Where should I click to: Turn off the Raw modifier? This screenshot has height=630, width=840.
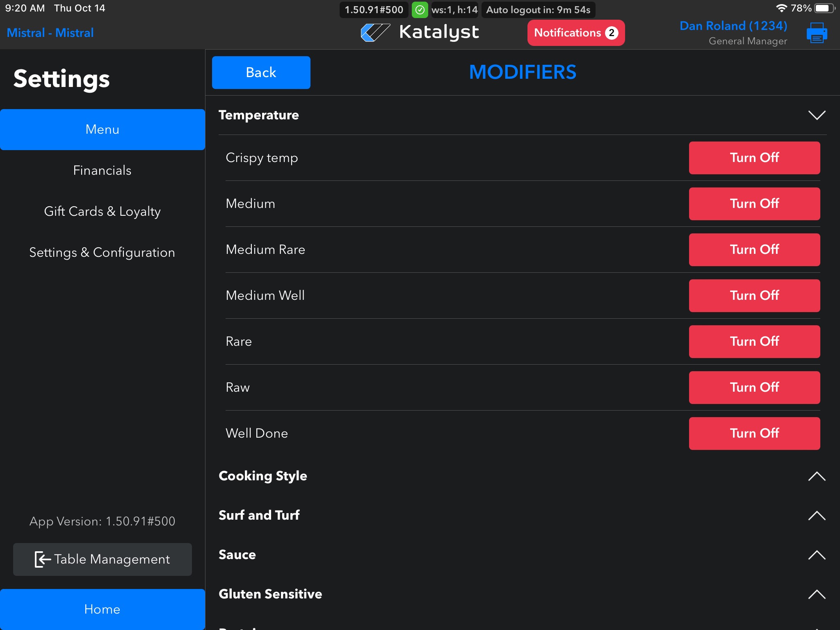754,388
